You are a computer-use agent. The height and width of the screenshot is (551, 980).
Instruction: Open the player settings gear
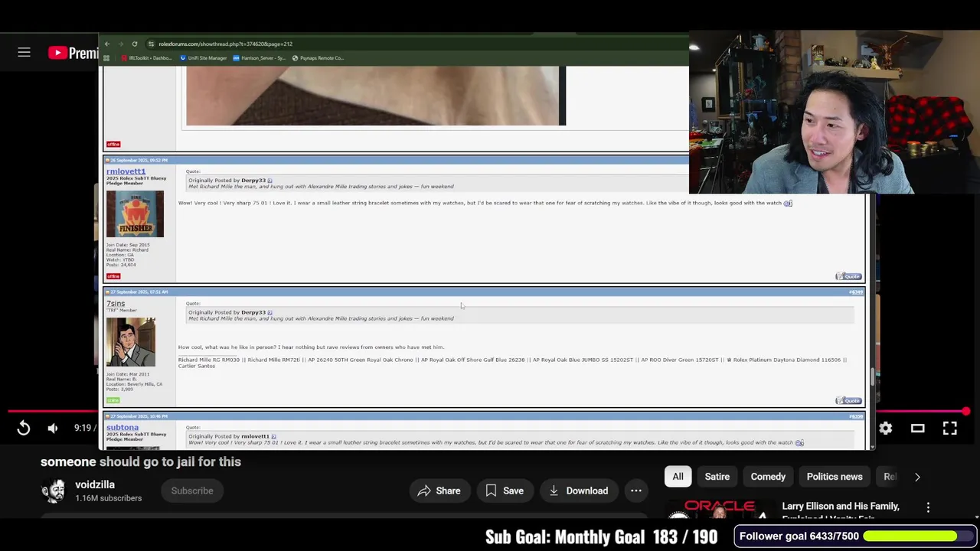(885, 429)
